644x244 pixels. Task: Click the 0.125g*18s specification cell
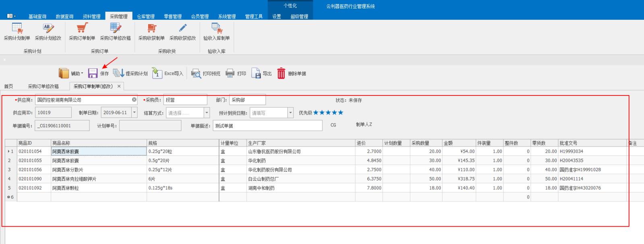click(183, 188)
